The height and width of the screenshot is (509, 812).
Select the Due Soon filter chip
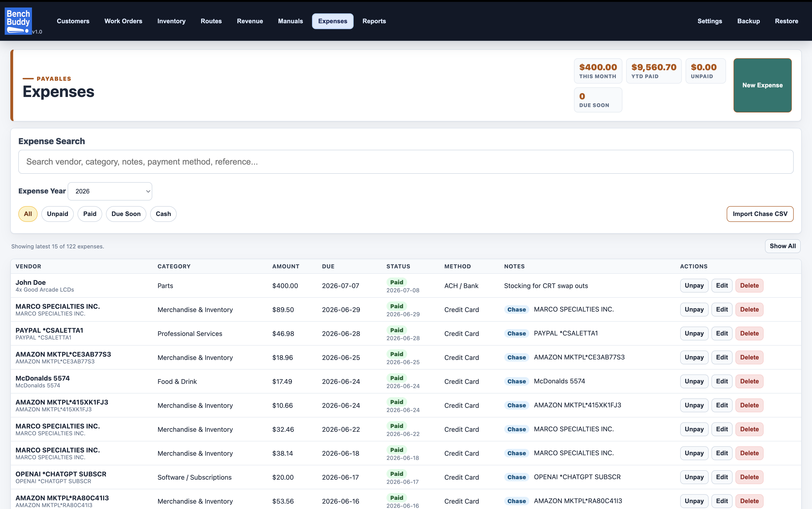(x=126, y=214)
